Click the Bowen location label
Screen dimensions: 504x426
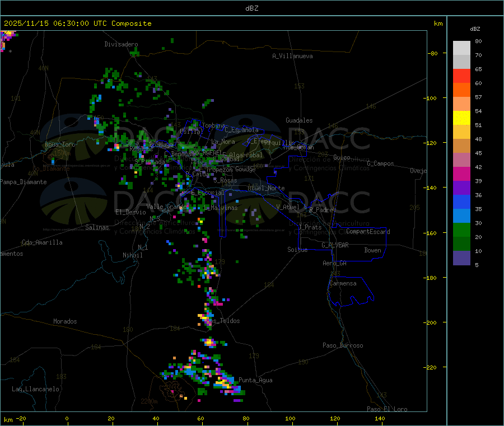(372, 250)
